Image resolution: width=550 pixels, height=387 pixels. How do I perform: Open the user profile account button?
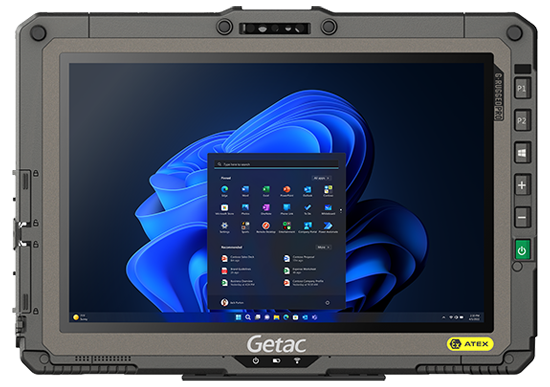pos(232,302)
